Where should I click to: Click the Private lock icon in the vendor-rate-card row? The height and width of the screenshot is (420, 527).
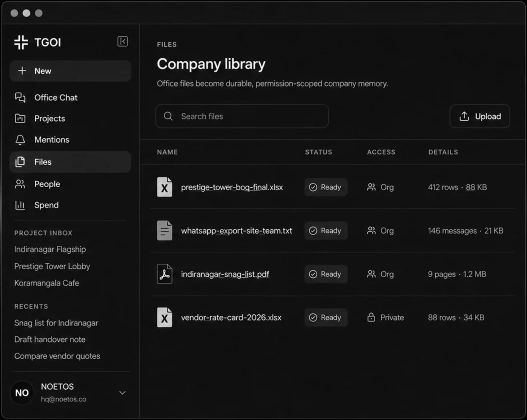pos(371,317)
